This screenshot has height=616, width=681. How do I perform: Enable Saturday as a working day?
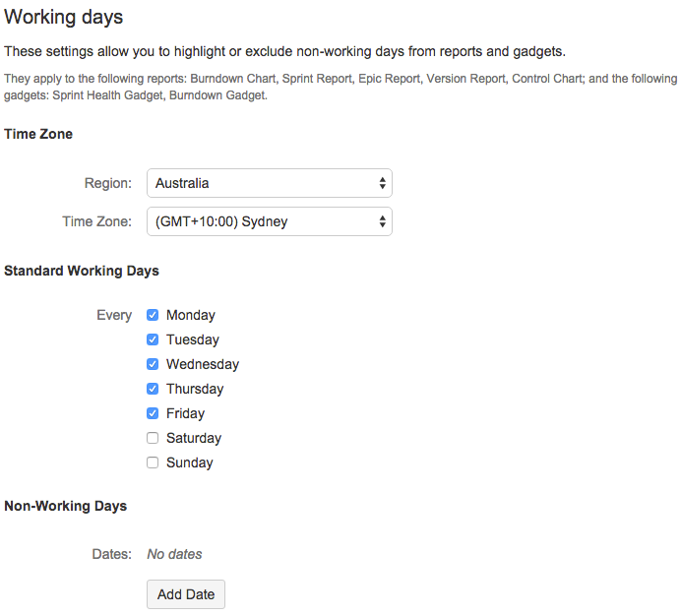point(153,438)
